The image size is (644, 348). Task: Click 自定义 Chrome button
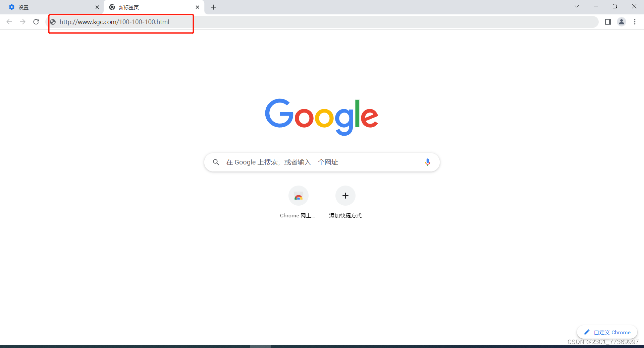click(607, 332)
